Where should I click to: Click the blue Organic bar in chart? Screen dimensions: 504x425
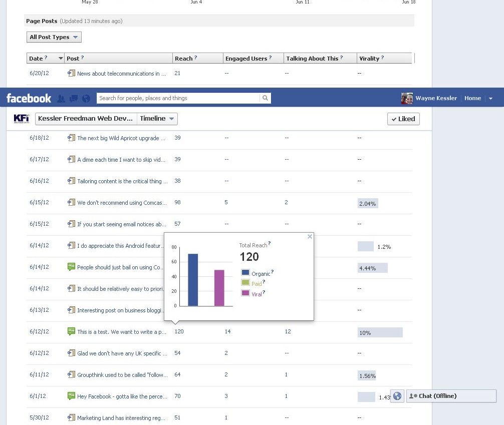(193, 280)
